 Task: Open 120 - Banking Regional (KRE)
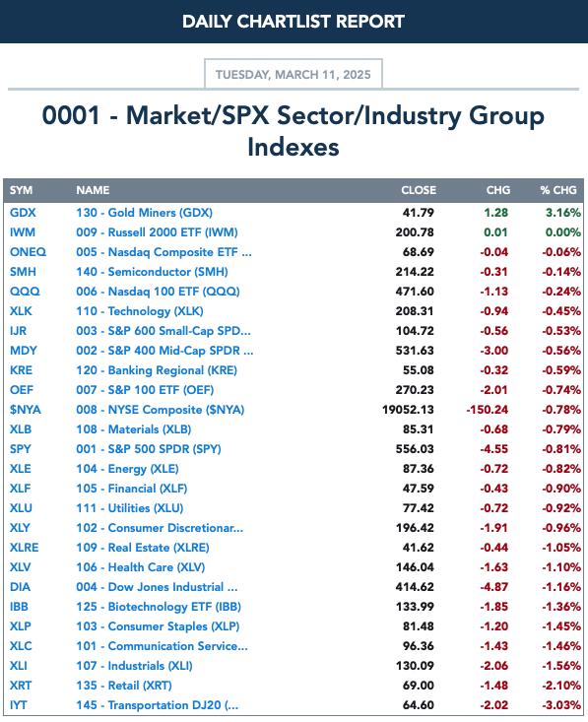tap(157, 370)
